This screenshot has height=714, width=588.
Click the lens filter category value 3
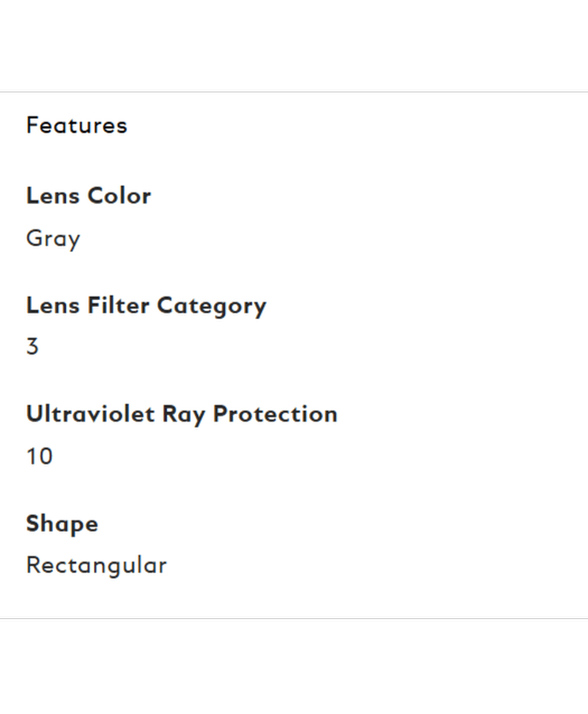point(32,346)
